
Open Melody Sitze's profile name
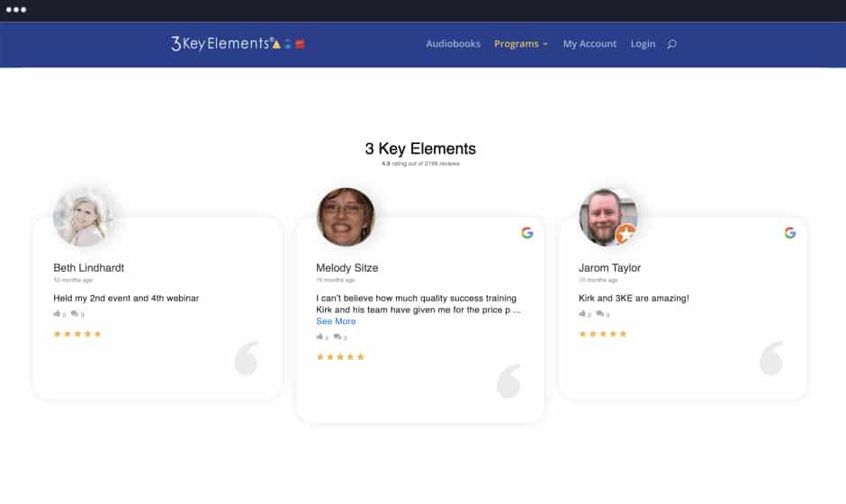click(346, 267)
